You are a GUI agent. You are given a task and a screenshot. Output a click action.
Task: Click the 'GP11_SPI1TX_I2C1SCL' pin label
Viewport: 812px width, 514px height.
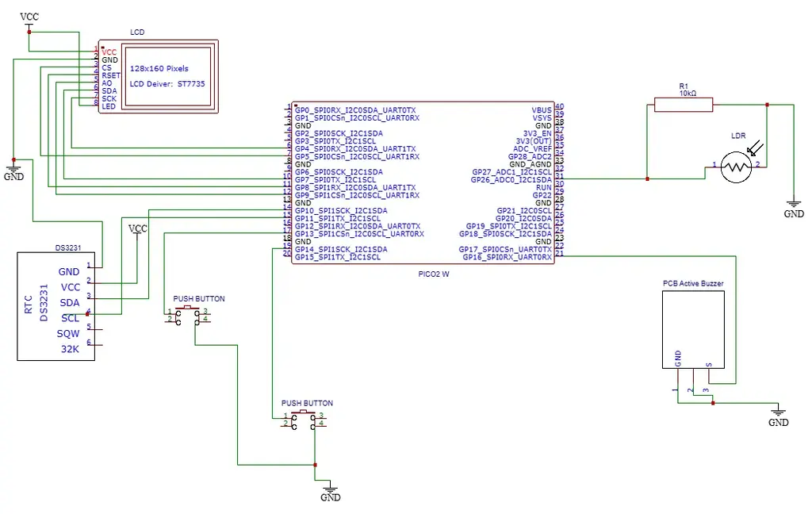[338, 219]
